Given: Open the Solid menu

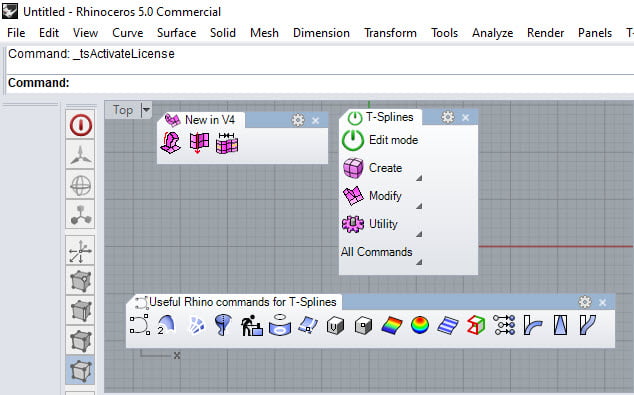Looking at the screenshot, I should (x=223, y=33).
